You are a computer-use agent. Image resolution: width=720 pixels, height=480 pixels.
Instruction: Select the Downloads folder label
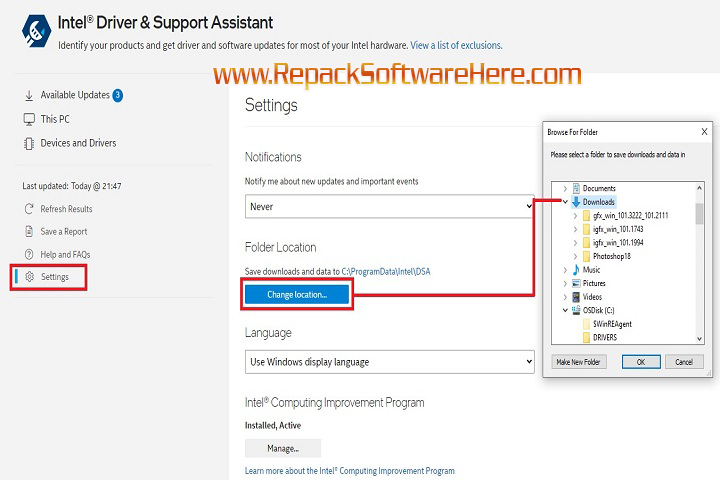(598, 202)
